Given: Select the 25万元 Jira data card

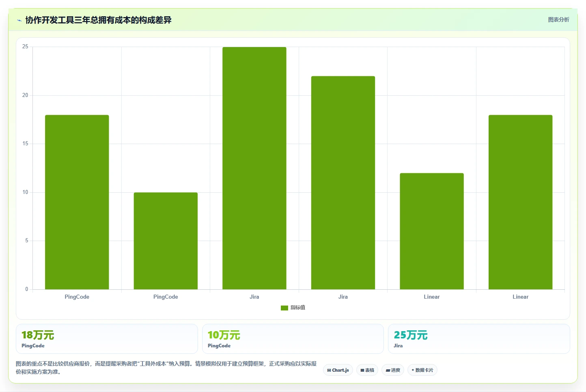Looking at the screenshot, I should pyautogui.click(x=479, y=339).
